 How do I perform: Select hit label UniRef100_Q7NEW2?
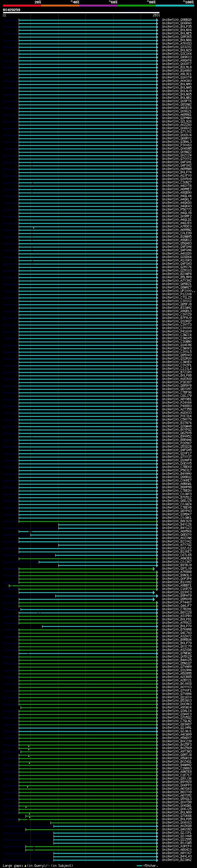pos(176,653)
